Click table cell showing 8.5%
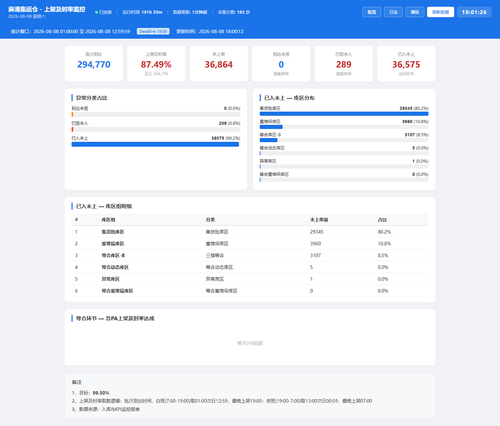500x426 pixels. [383, 255]
